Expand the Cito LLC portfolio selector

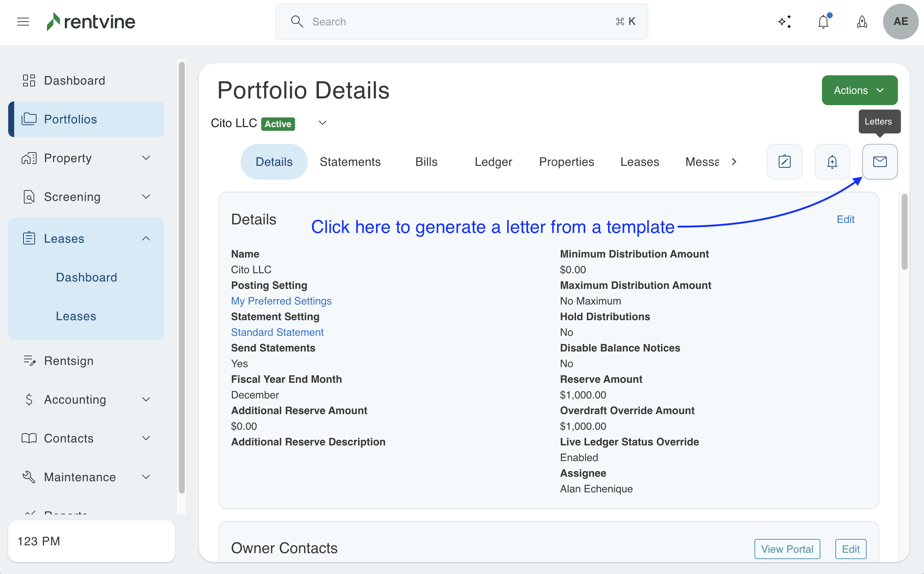pos(322,123)
